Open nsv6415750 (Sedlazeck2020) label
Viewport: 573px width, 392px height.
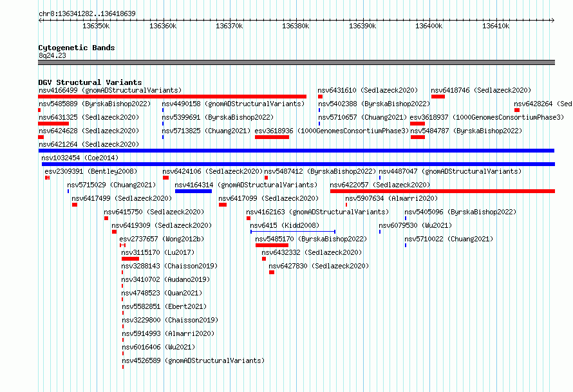154,212
